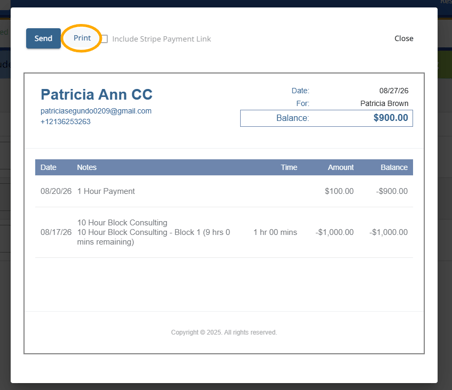Click the Balance: label in summary box
Image resolution: width=452 pixels, height=390 pixels.
pyautogui.click(x=293, y=118)
